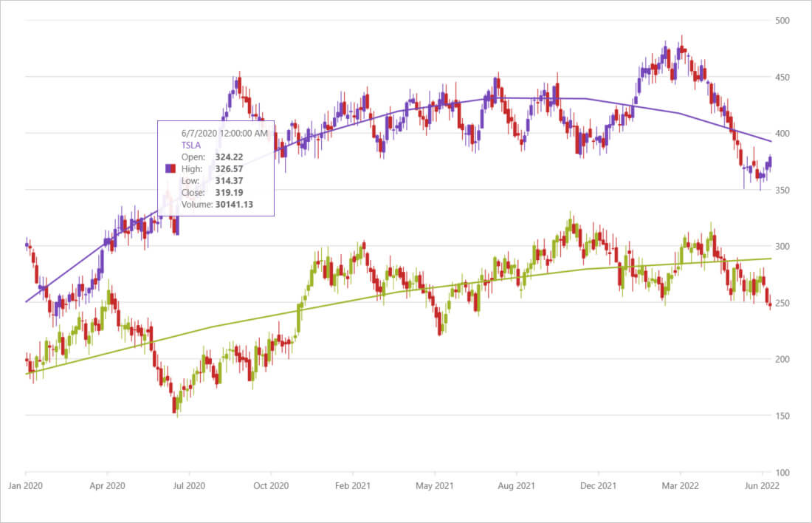Click the Oct 2020 x-axis label

[x=271, y=486]
